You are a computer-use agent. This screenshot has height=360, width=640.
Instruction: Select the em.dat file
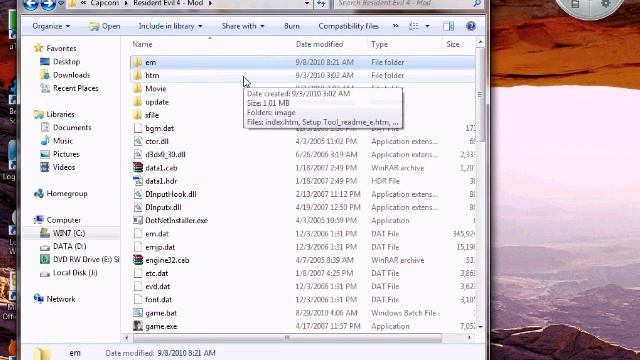tap(157, 234)
